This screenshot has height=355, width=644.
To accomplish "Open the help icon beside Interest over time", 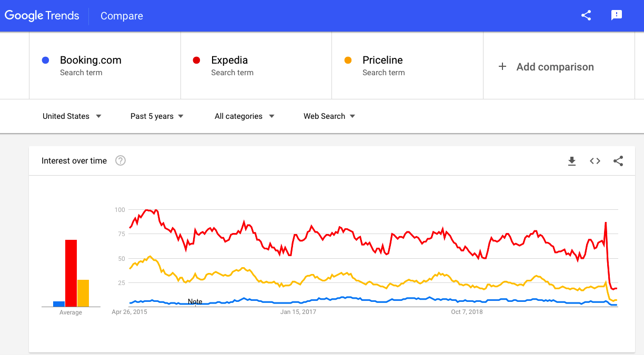I will point(120,161).
